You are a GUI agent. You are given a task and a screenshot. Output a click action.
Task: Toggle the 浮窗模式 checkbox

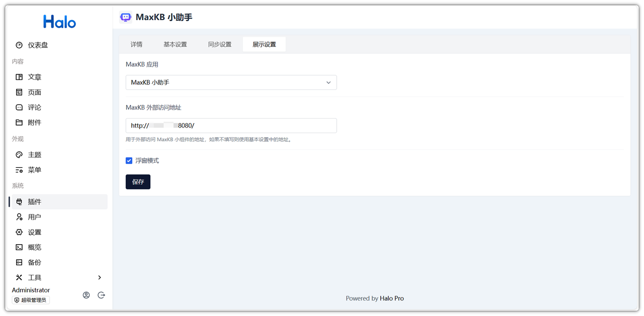[129, 161]
